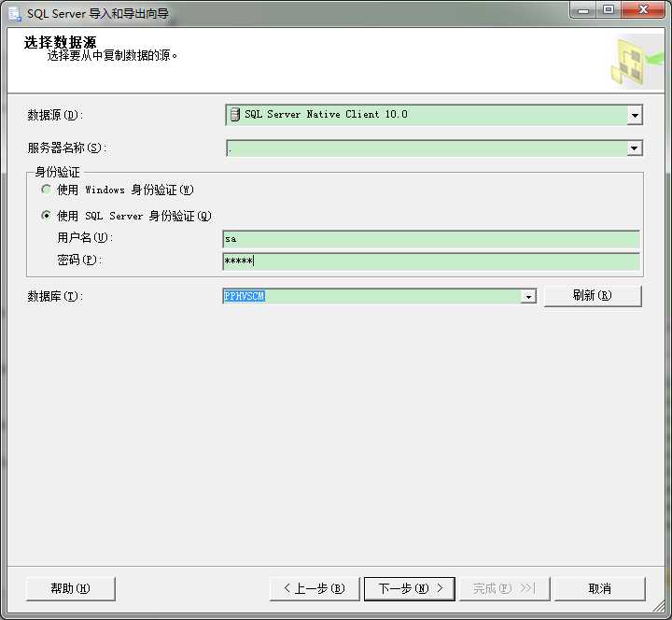Click the data flow graphic in the header
672x620 pixels.
(637, 62)
